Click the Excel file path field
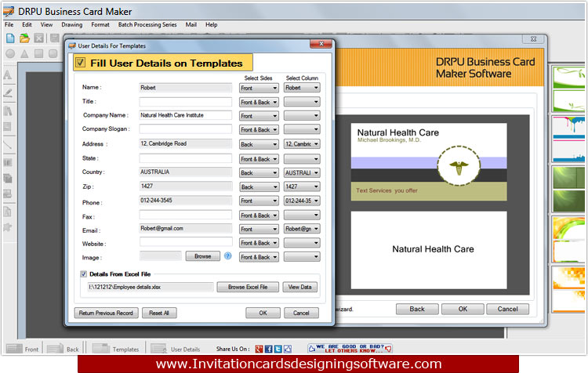The width and height of the screenshot is (588, 373). pos(151,287)
